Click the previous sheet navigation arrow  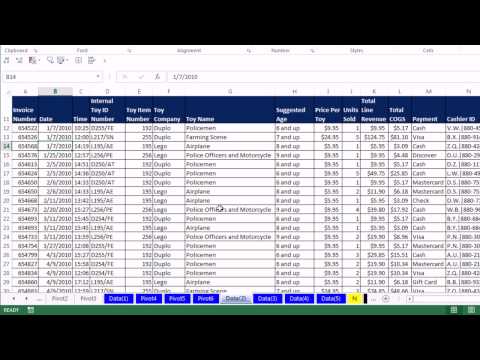[x=14, y=299]
